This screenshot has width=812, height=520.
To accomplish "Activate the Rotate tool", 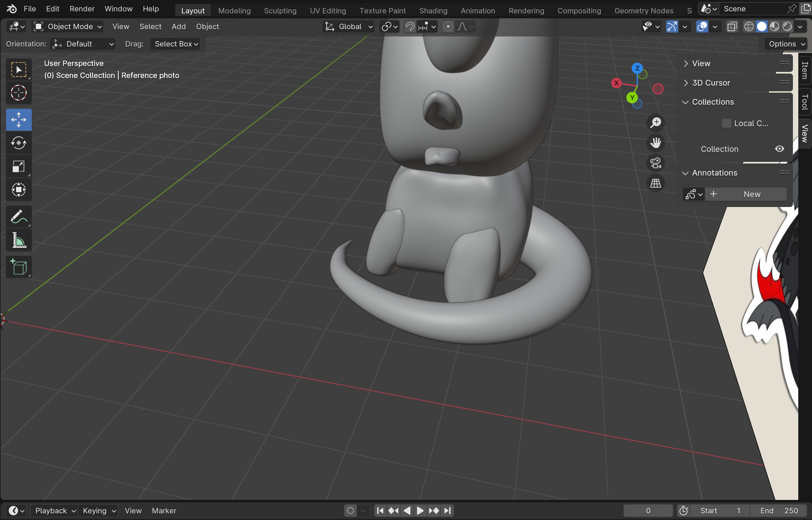I will tap(19, 143).
